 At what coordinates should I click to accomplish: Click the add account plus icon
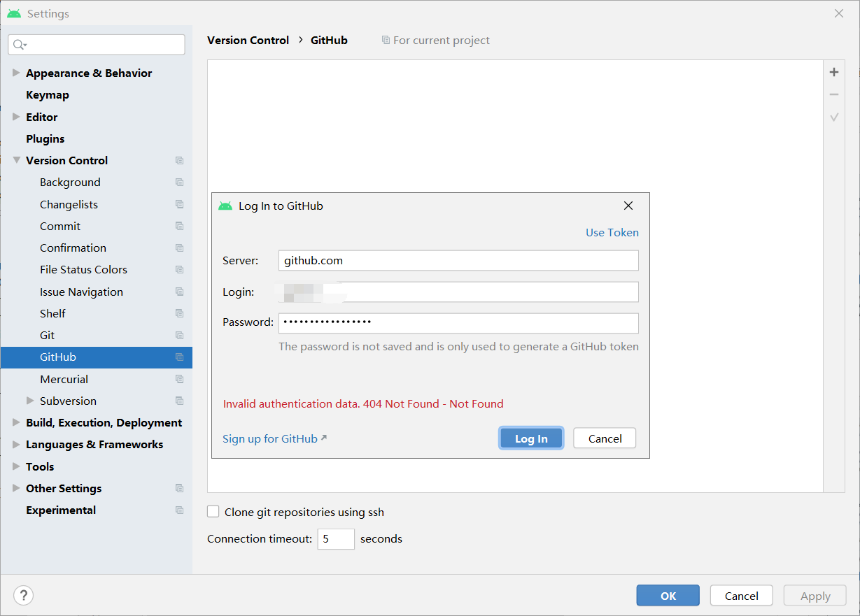(833, 71)
